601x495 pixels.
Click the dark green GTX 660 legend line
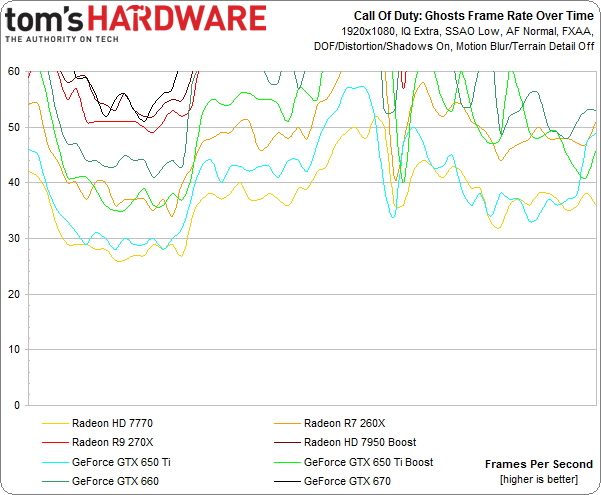pos(55,482)
